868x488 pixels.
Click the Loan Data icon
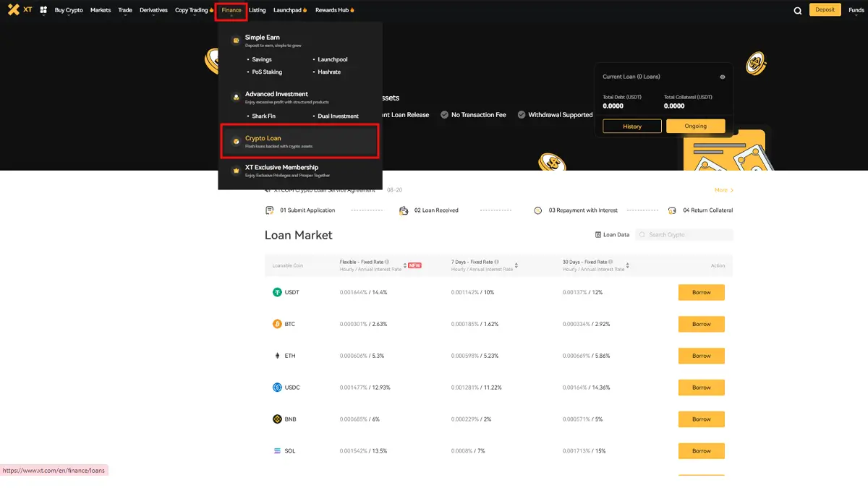click(x=598, y=235)
